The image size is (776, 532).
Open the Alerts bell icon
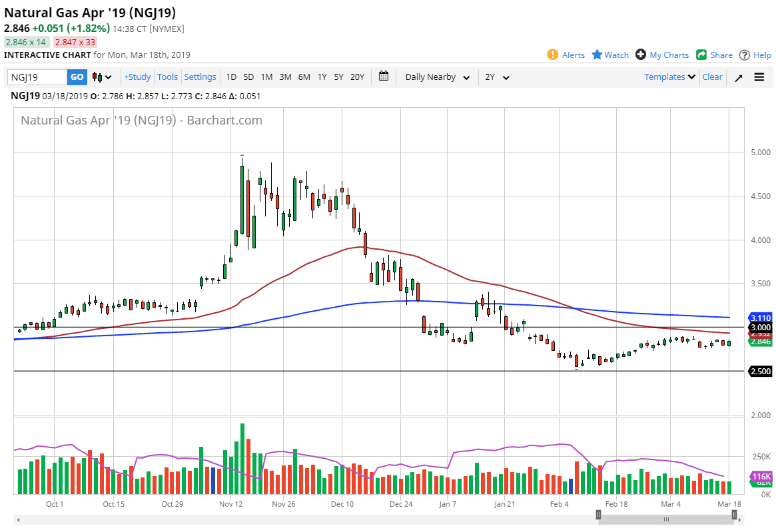pos(552,55)
